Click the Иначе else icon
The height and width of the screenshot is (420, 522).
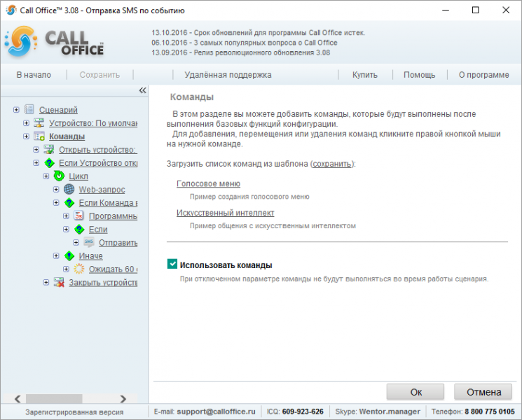coord(69,255)
